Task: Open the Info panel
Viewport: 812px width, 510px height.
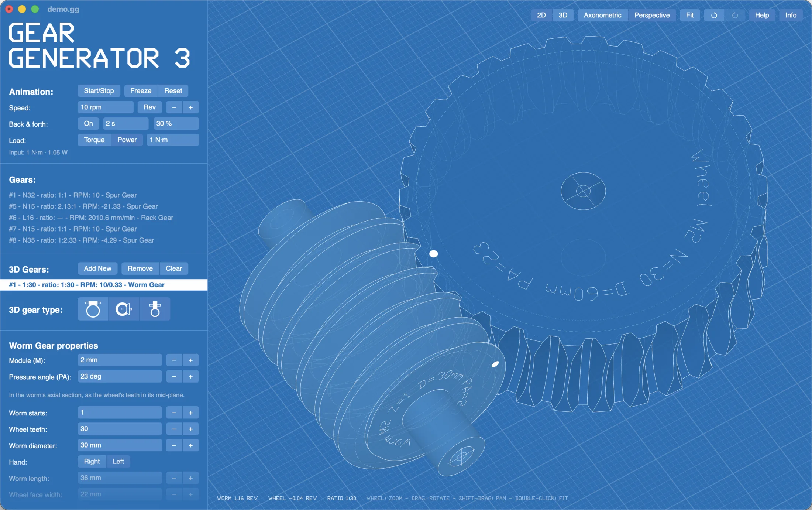Action: click(x=791, y=15)
